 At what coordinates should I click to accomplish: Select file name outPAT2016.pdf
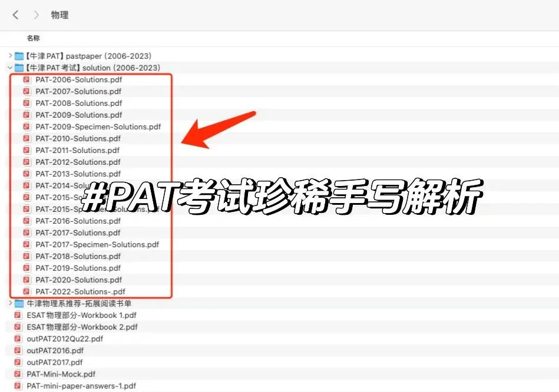point(55,350)
